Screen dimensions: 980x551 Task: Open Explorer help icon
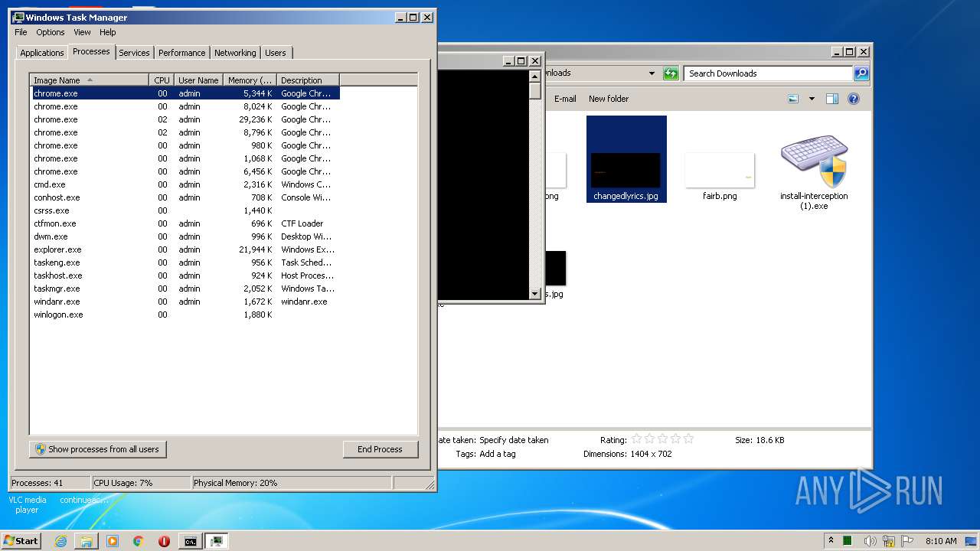tap(854, 99)
